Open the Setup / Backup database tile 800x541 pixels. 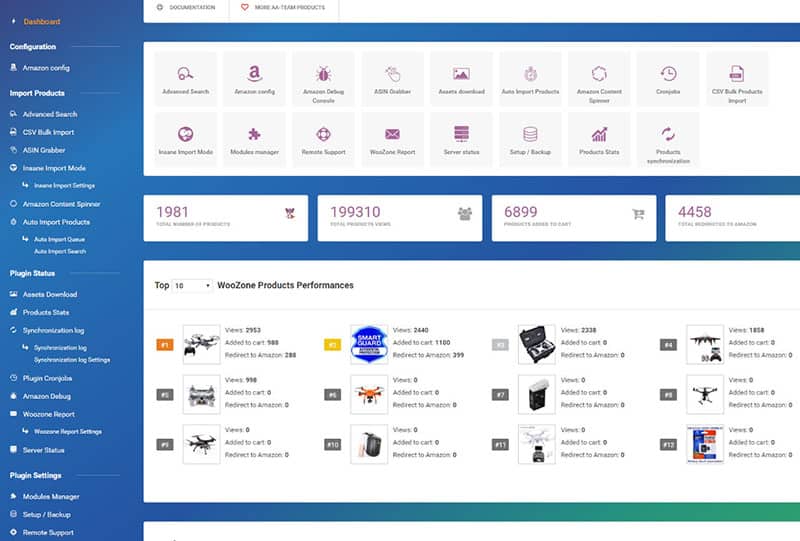(x=530, y=139)
